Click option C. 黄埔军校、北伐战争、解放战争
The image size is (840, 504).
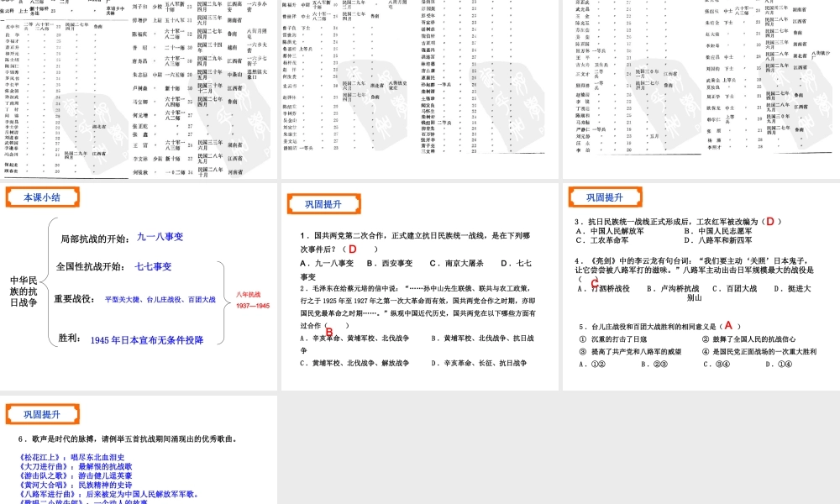coord(354,363)
